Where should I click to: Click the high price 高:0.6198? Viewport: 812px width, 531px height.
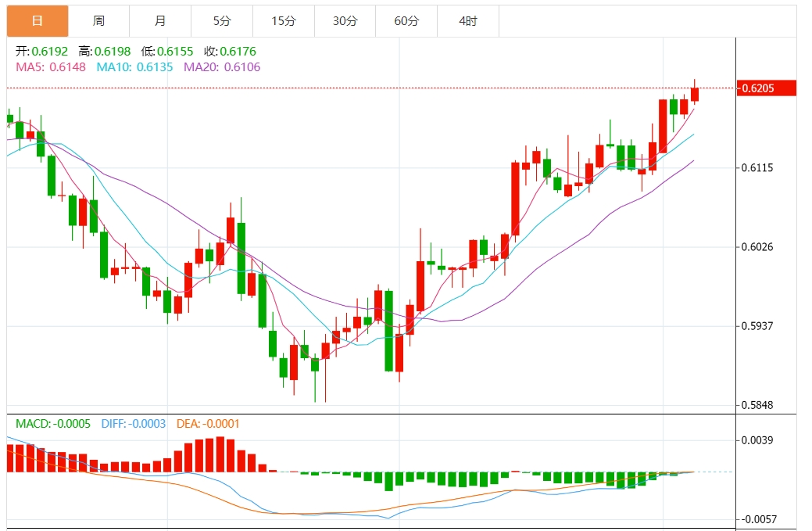tap(105, 52)
